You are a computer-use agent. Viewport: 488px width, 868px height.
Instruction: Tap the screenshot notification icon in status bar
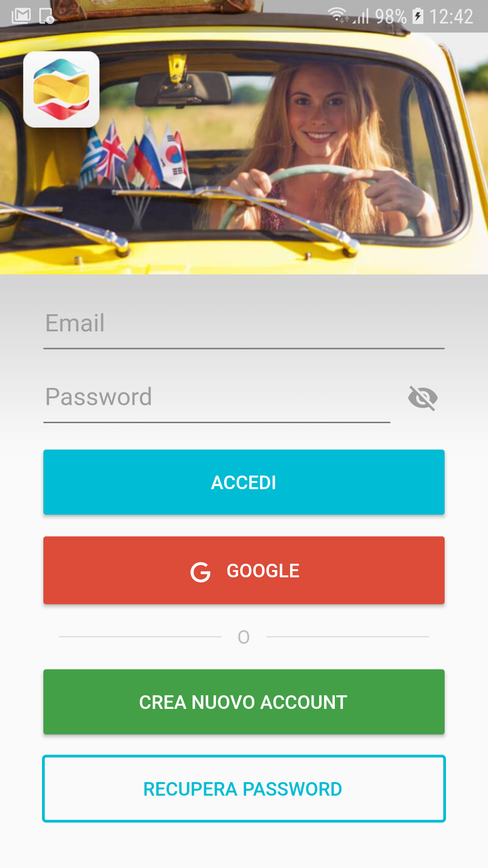tap(47, 16)
